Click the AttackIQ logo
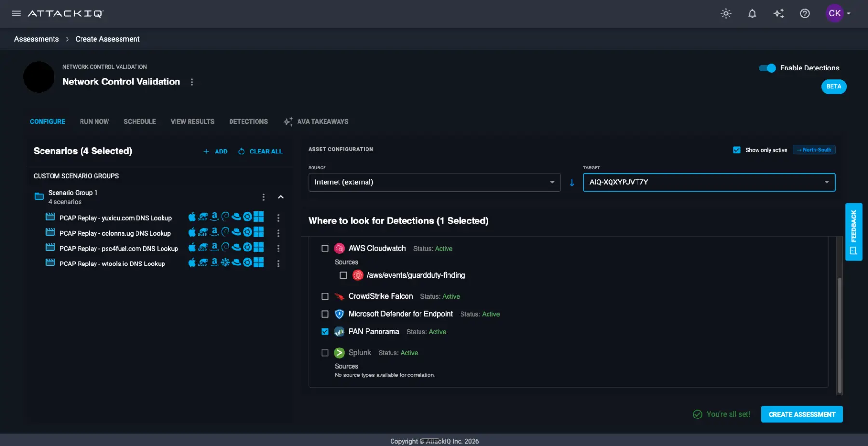This screenshot has height=446, width=868. coord(66,14)
